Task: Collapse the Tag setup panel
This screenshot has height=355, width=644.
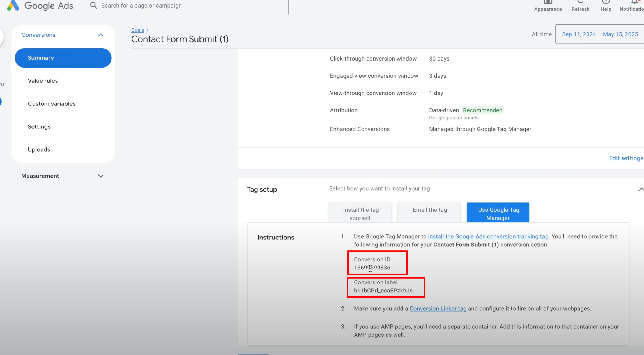Action: coord(640,190)
